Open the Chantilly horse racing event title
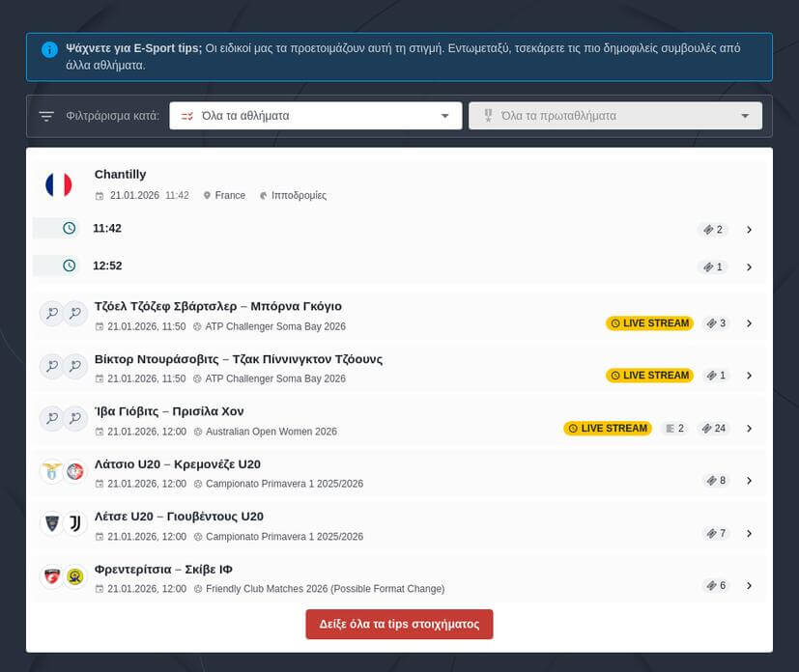Viewport: 799px width, 672px height. pyautogui.click(x=121, y=175)
